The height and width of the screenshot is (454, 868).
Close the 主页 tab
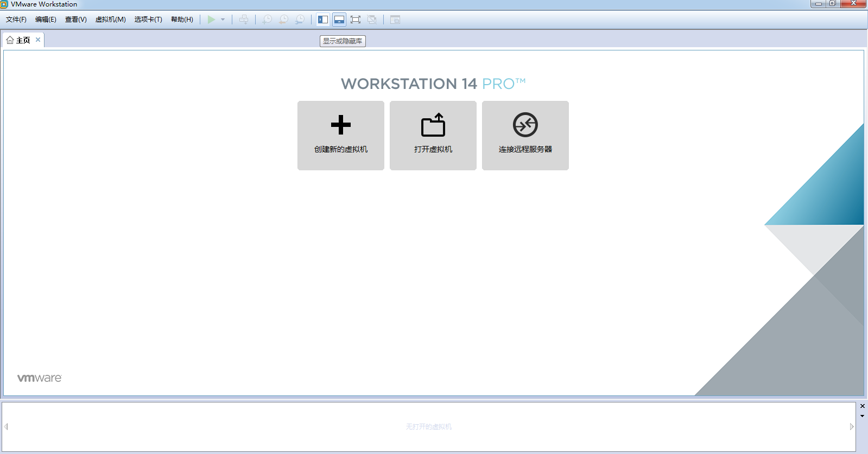pos(38,40)
